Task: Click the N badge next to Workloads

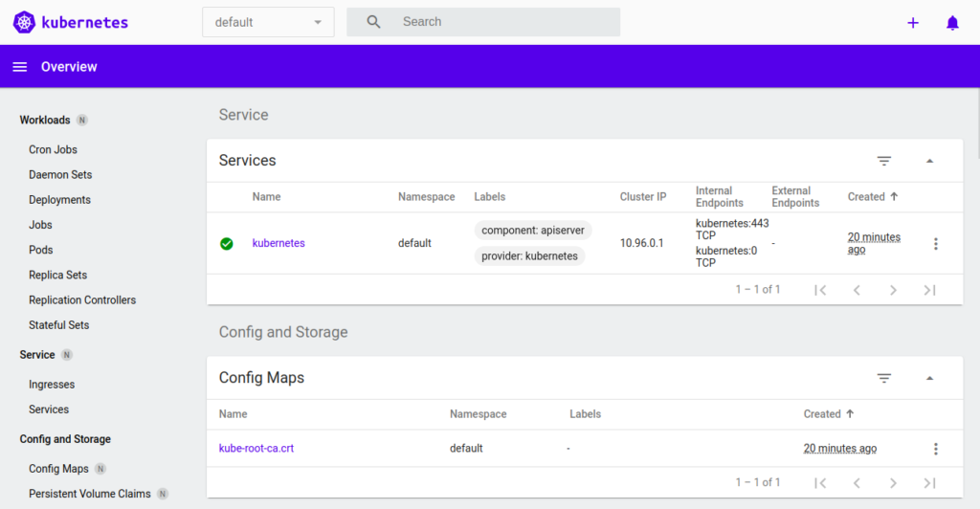Action: (x=82, y=120)
